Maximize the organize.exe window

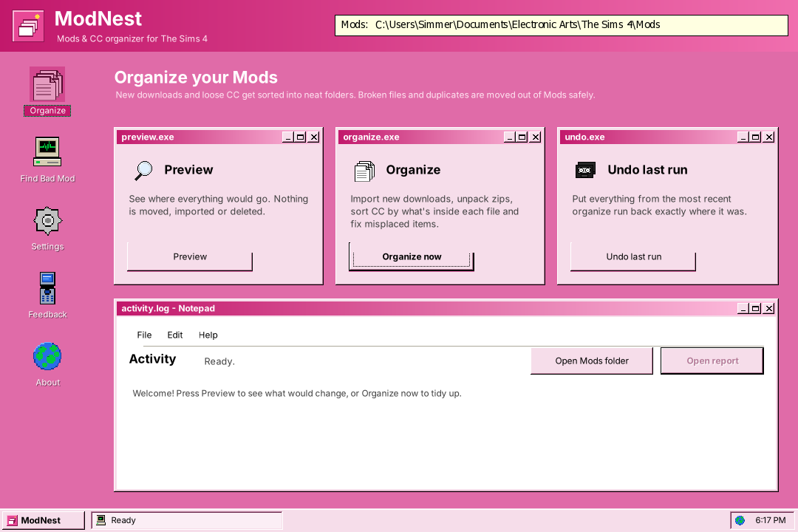pyautogui.click(x=522, y=137)
